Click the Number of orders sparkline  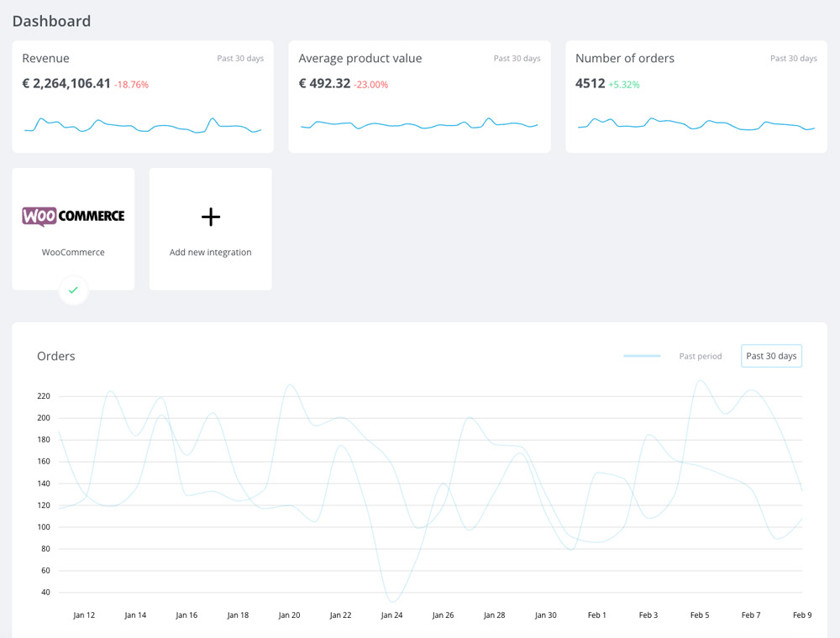coord(696,124)
